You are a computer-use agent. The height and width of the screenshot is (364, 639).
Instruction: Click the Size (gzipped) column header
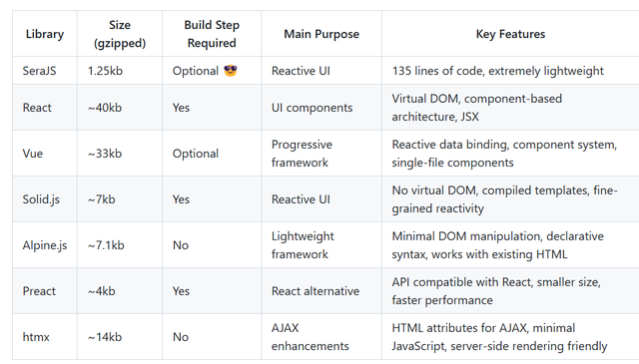click(120, 34)
